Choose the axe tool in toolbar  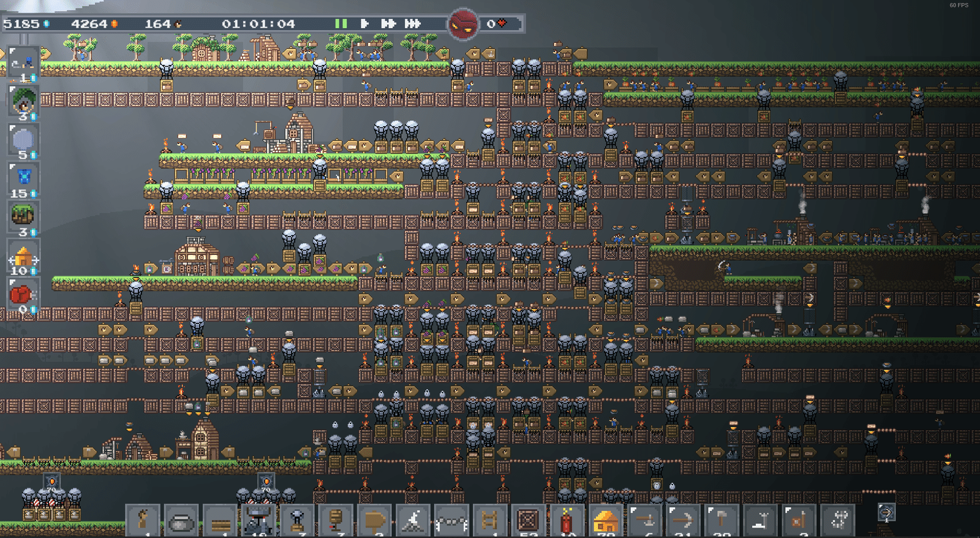pyautogui.click(x=644, y=521)
